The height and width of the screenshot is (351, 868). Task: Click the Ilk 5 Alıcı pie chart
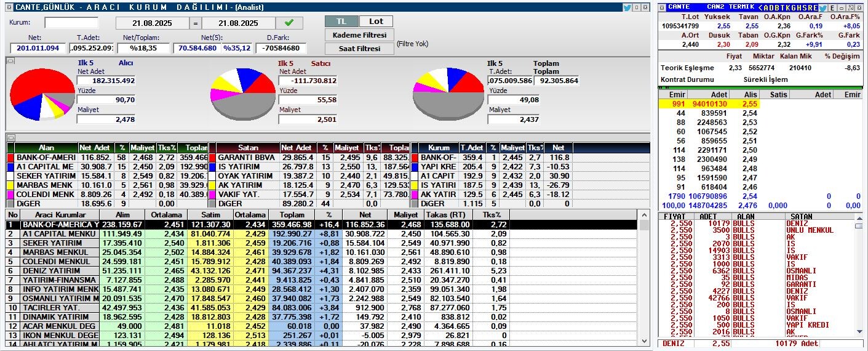42,93
